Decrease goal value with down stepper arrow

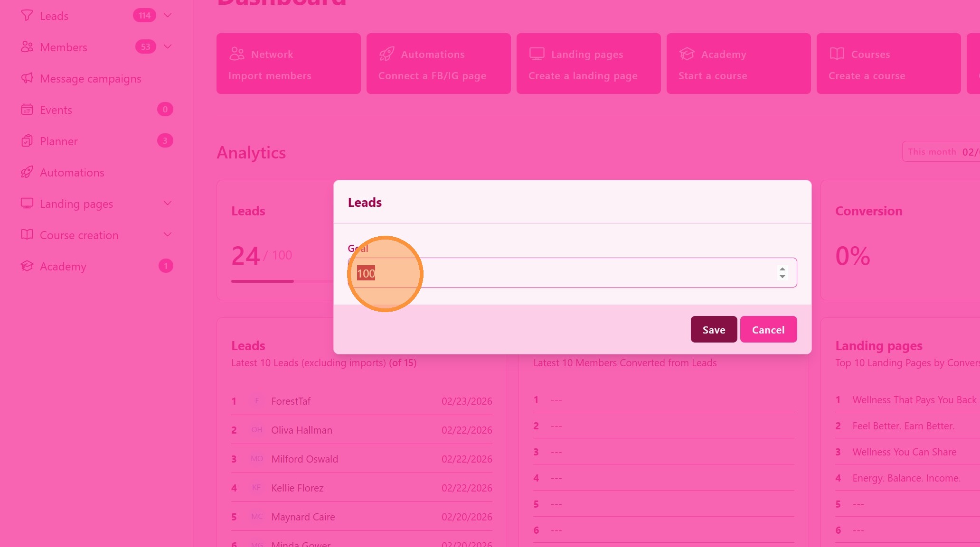(782, 277)
